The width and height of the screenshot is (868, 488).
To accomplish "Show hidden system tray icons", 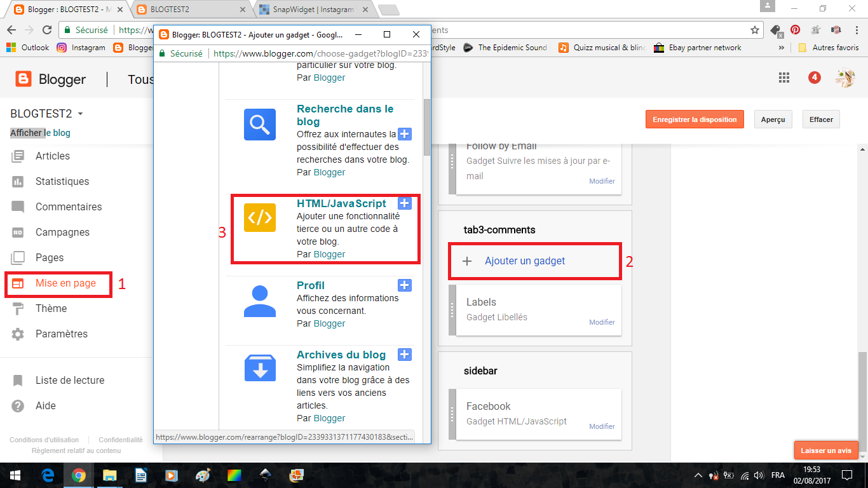I will [x=698, y=475].
